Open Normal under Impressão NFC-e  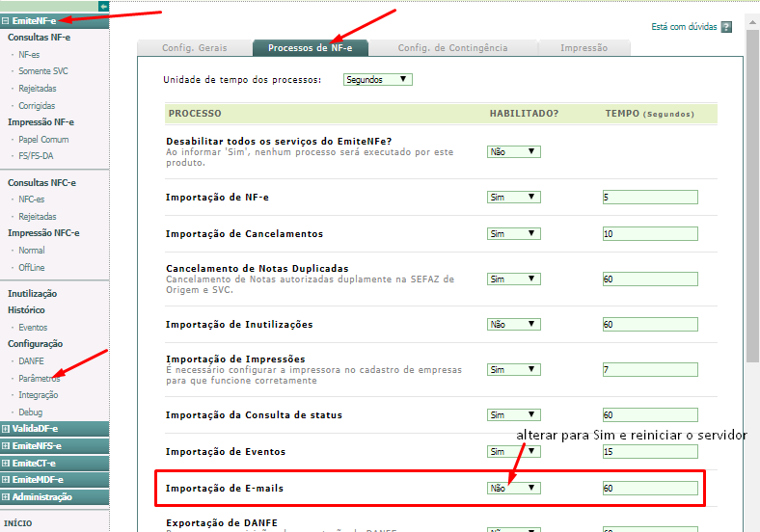32,251
